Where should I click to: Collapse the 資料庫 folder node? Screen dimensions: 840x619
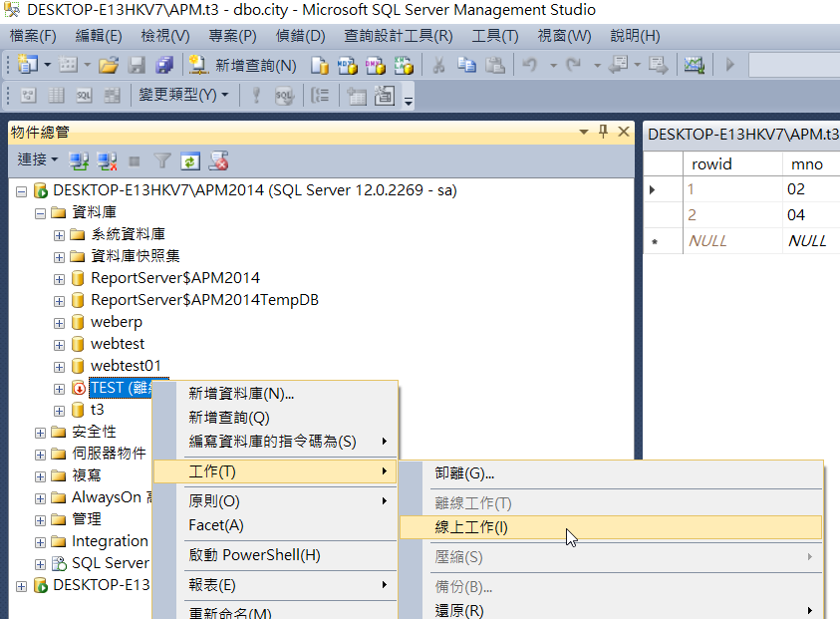point(40,214)
